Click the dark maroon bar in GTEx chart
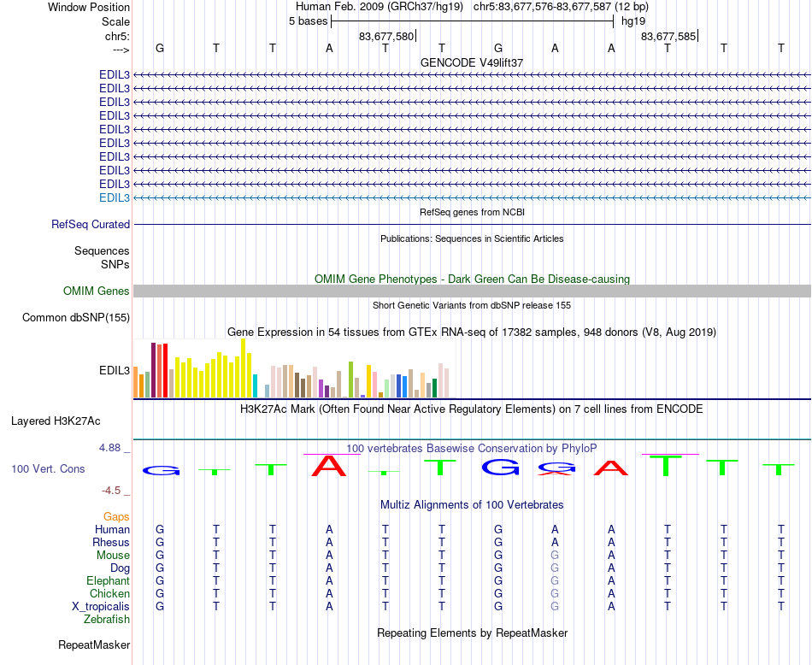The height and width of the screenshot is (665, 812). (153, 370)
